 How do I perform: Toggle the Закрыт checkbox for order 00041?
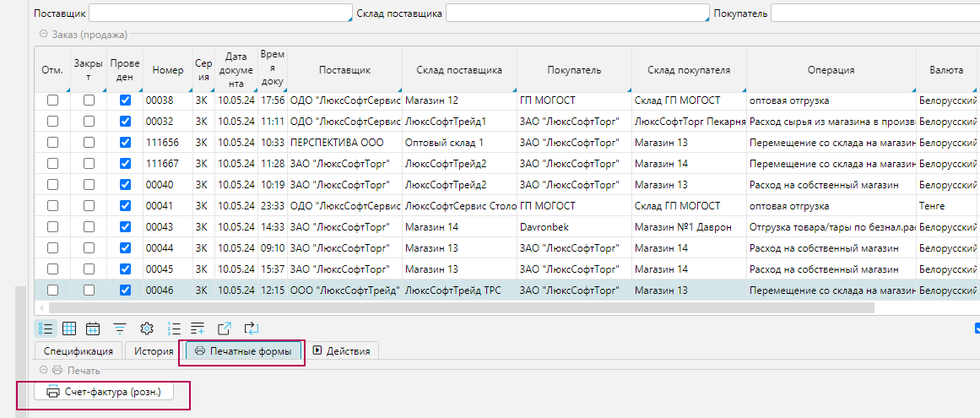click(89, 206)
